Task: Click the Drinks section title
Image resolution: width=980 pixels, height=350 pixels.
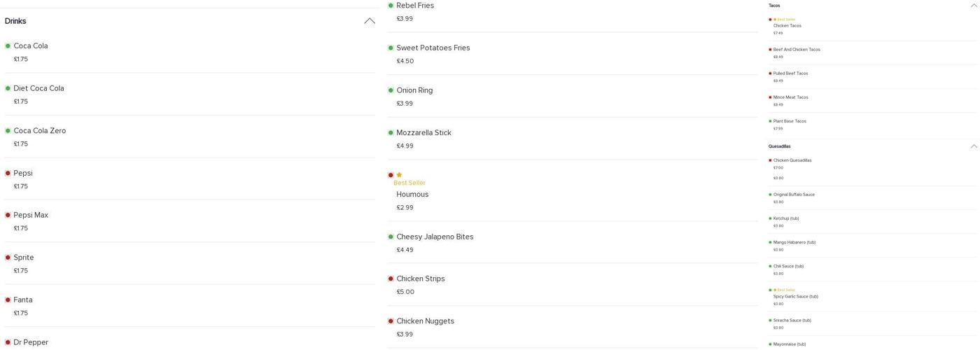Action: pos(15,21)
